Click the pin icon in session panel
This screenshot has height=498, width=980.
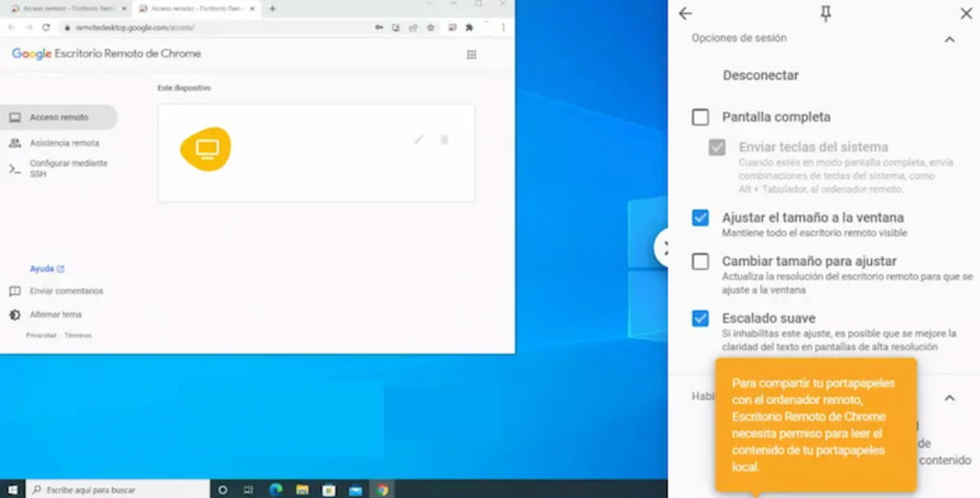pyautogui.click(x=826, y=14)
